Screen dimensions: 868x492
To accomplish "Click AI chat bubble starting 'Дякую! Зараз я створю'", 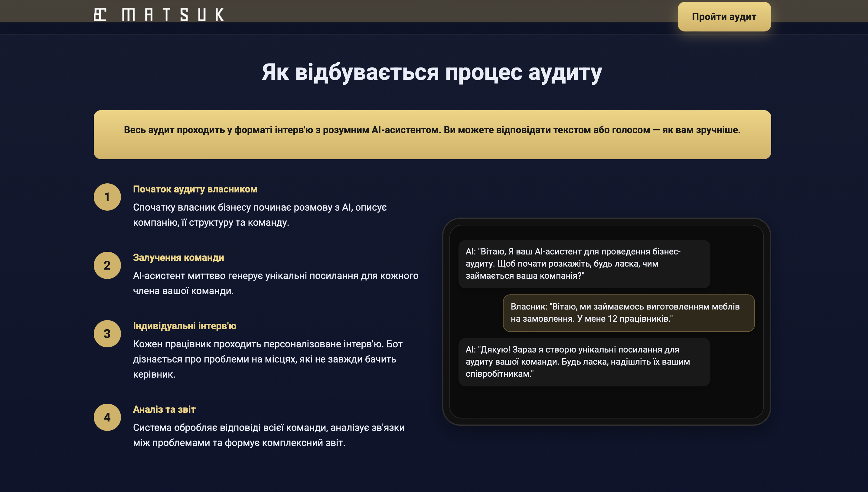I will point(584,362).
